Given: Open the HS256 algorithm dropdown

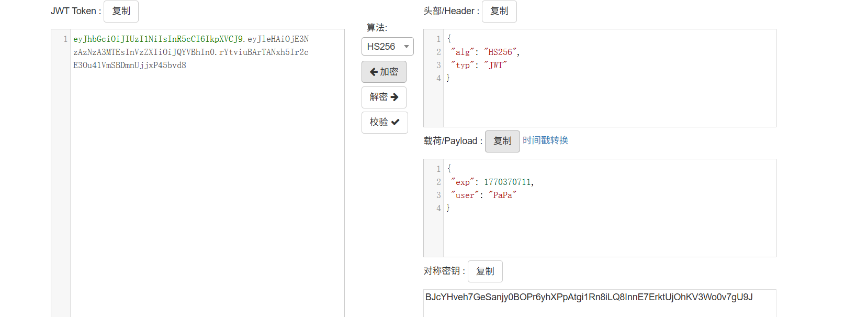Looking at the screenshot, I should tap(387, 47).
